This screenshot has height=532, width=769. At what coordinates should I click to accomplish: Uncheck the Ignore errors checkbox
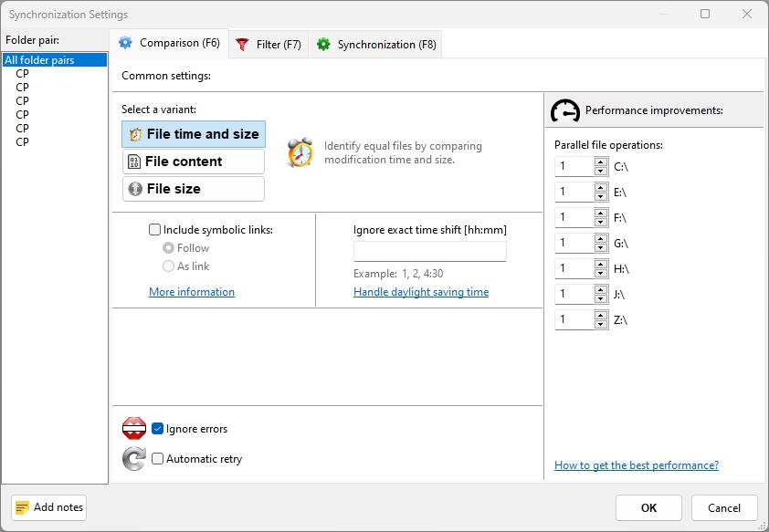157,429
